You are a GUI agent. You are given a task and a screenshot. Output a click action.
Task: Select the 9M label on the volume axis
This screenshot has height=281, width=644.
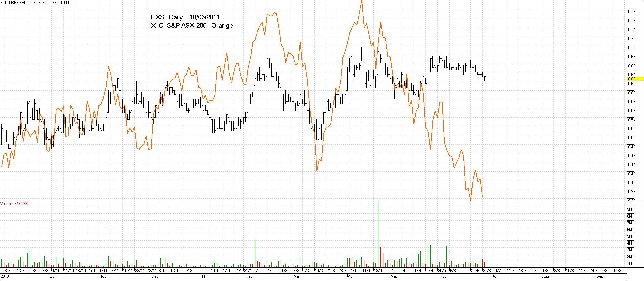coord(630,209)
